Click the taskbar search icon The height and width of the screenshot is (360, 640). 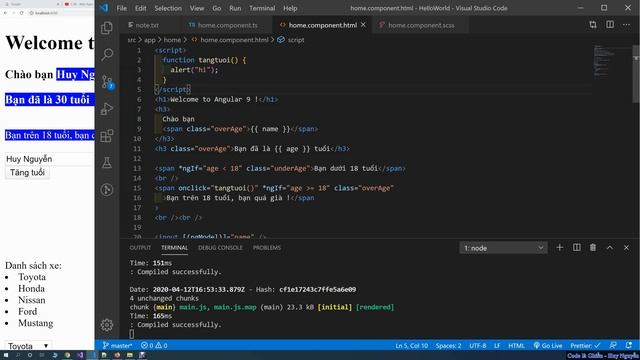[x=18, y=355]
